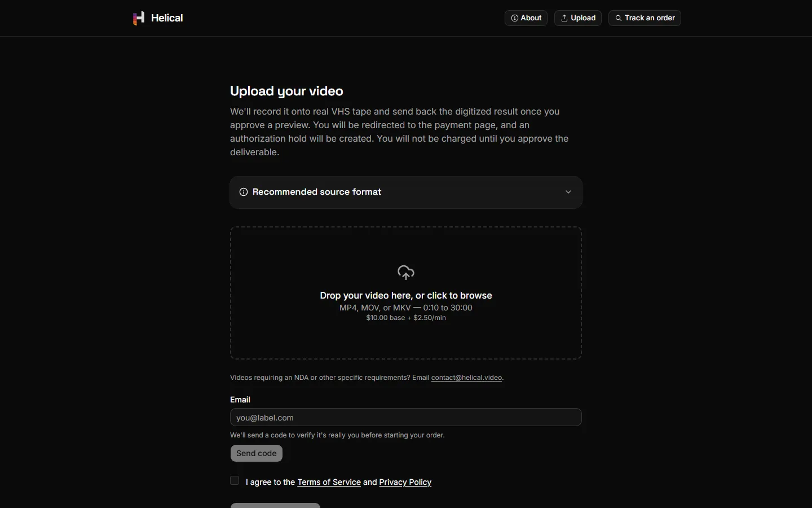
Task: Click the info icon beside Recommended source format
Action: tap(244, 192)
